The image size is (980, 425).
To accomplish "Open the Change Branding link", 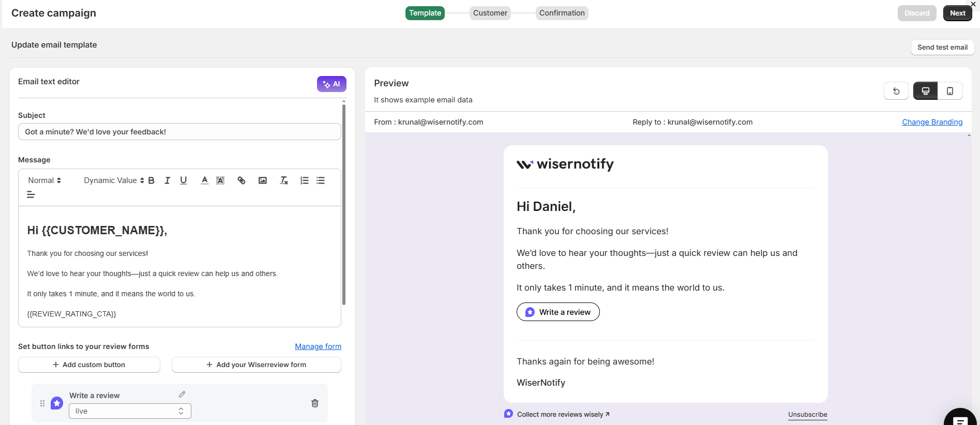I will [932, 122].
